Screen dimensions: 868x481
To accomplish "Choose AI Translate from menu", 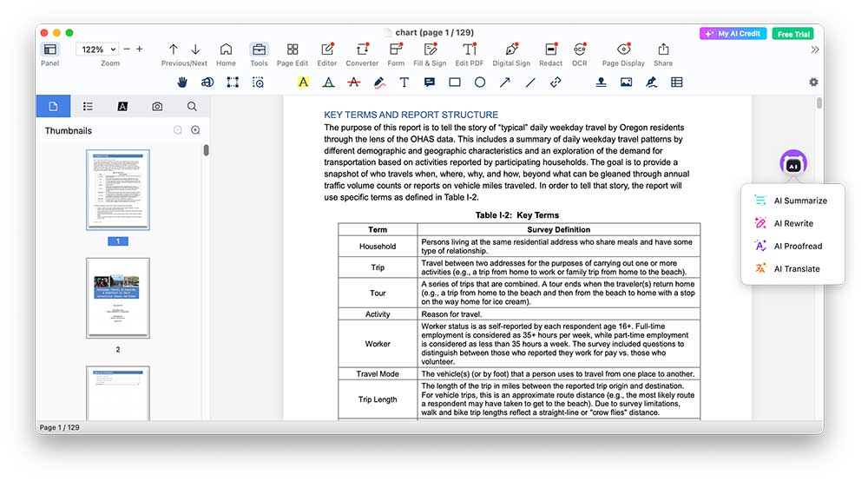I will coord(792,268).
